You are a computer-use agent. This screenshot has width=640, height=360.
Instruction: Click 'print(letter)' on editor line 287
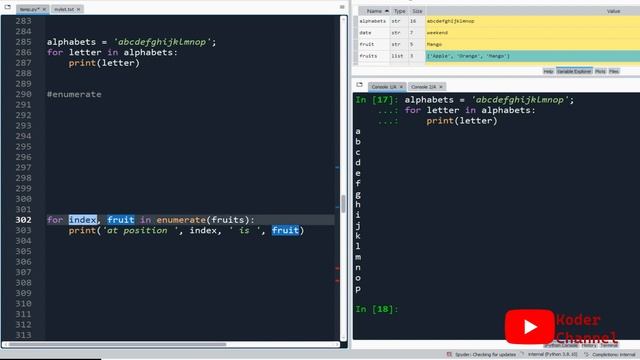coord(104,63)
